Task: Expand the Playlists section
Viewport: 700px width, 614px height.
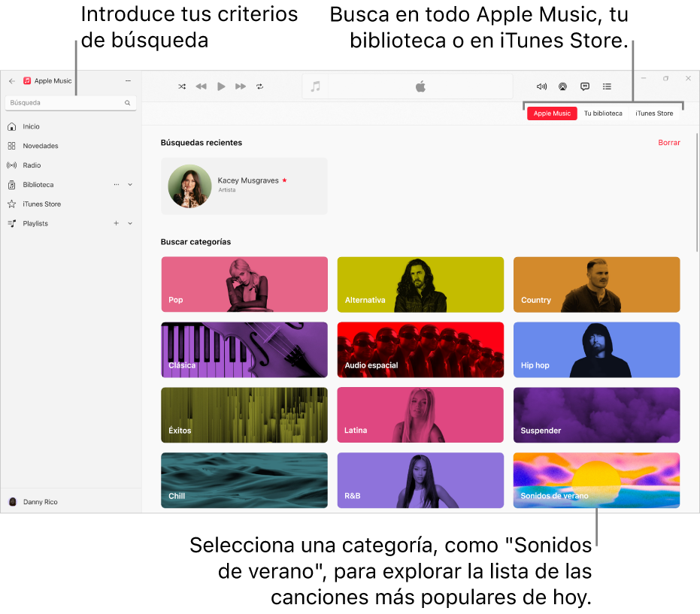Action: (x=129, y=223)
